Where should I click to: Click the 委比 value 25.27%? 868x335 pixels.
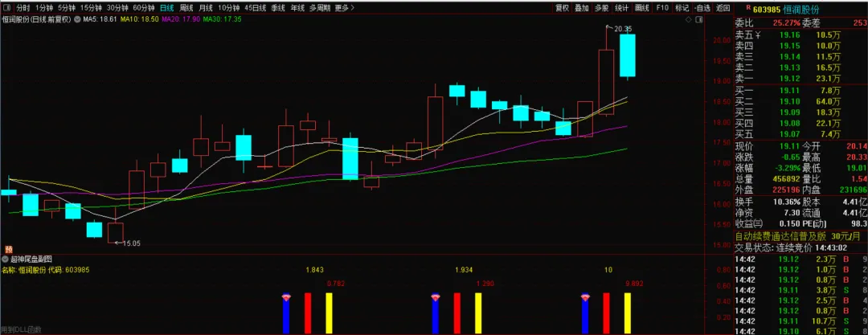(x=787, y=22)
